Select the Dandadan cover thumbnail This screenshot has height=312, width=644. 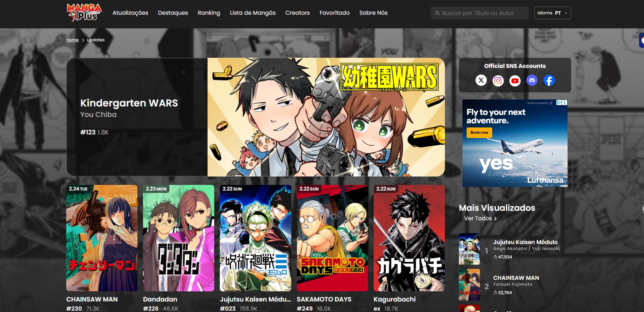coord(178,238)
